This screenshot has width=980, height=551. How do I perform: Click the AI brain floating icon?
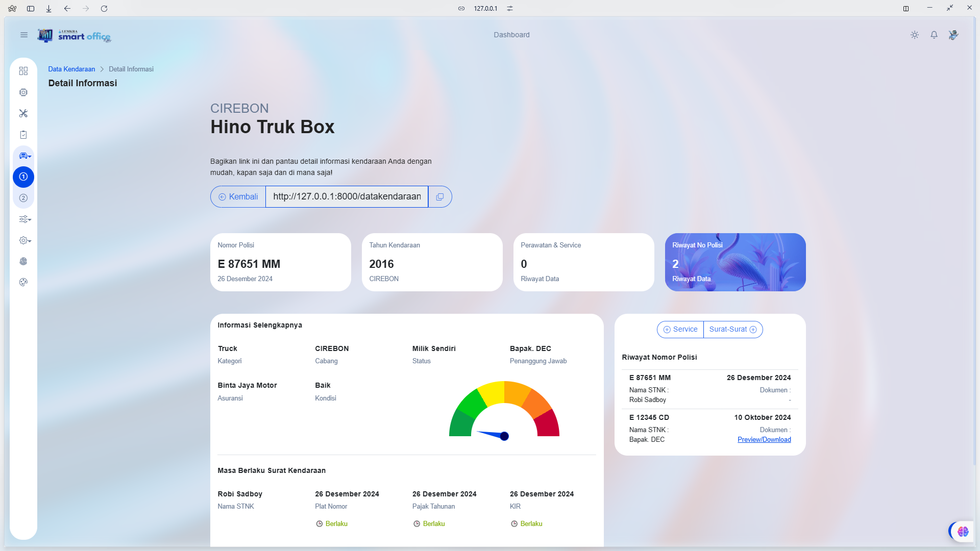point(963,531)
